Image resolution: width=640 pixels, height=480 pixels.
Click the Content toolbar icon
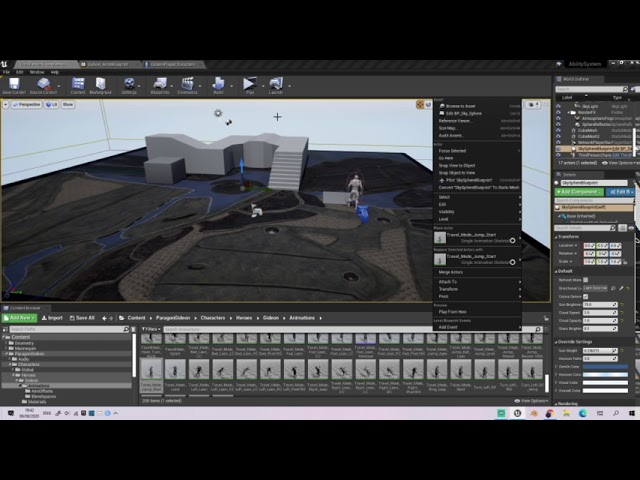click(78, 84)
